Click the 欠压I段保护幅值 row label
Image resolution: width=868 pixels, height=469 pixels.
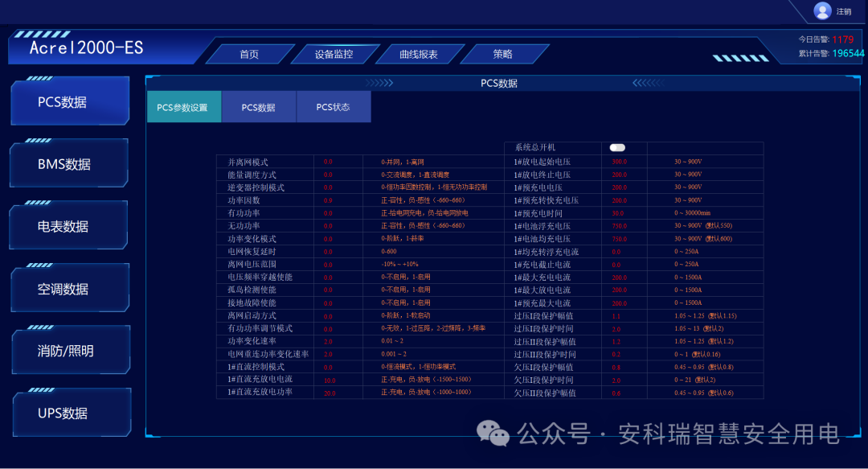click(543, 367)
